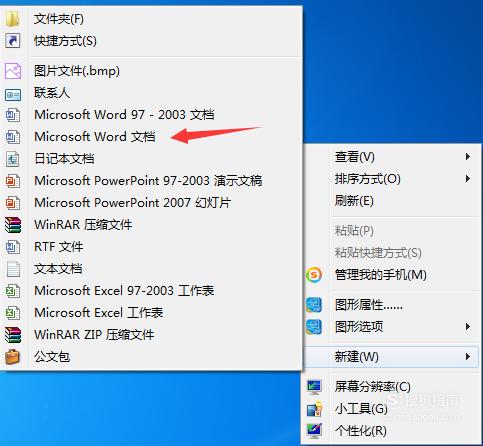Image resolution: width=483 pixels, height=446 pixels.
Task: Click the folder icon beside 文件夹(F)
Action: click(13, 19)
